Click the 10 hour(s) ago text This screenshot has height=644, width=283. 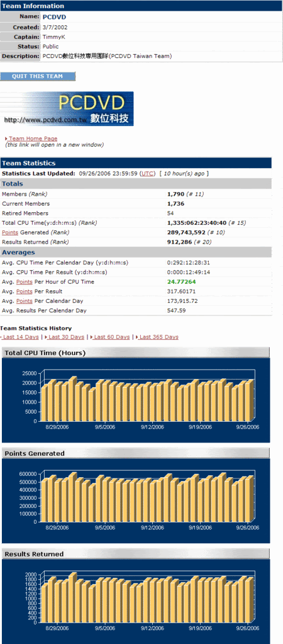(x=184, y=174)
